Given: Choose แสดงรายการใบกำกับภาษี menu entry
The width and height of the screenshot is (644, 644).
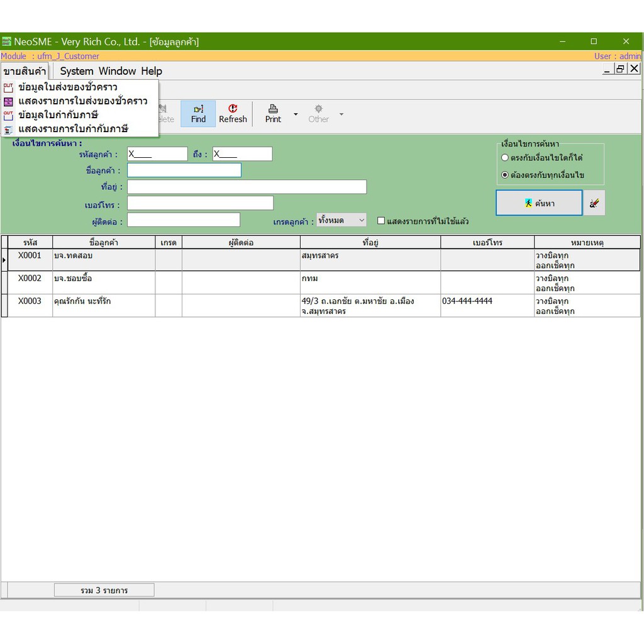Looking at the screenshot, I should [x=80, y=129].
